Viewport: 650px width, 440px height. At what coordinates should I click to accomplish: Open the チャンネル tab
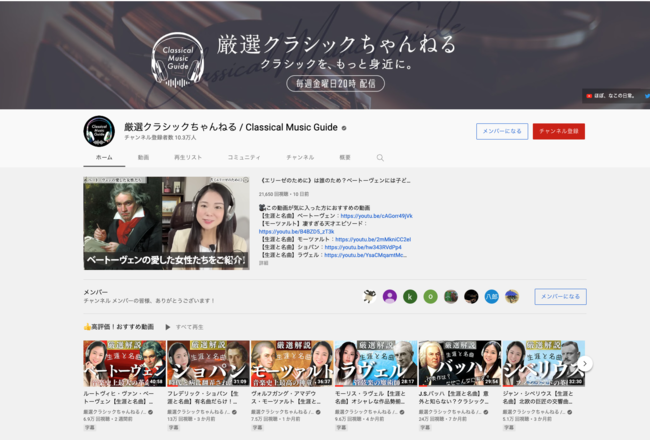coord(300,158)
